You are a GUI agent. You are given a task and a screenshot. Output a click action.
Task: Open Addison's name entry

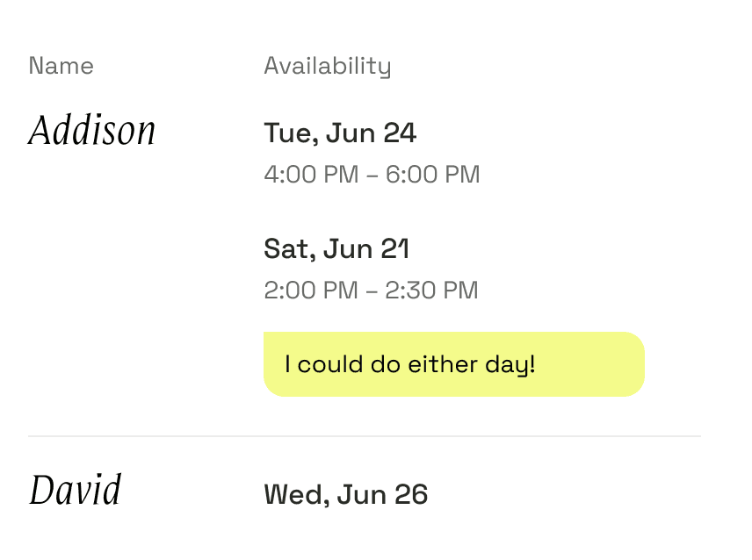(92, 132)
